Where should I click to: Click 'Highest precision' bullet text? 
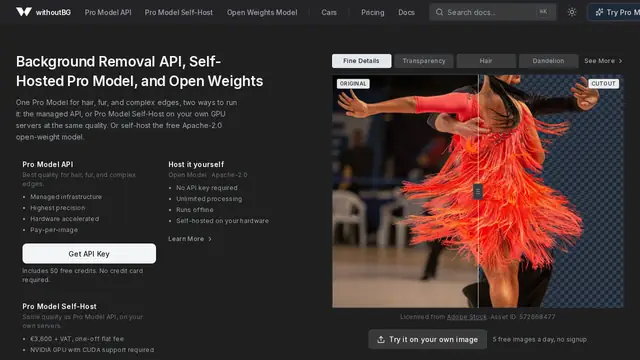(x=58, y=208)
